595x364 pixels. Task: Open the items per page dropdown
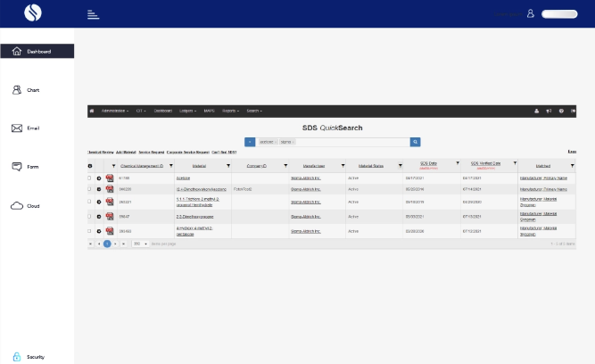click(x=140, y=244)
